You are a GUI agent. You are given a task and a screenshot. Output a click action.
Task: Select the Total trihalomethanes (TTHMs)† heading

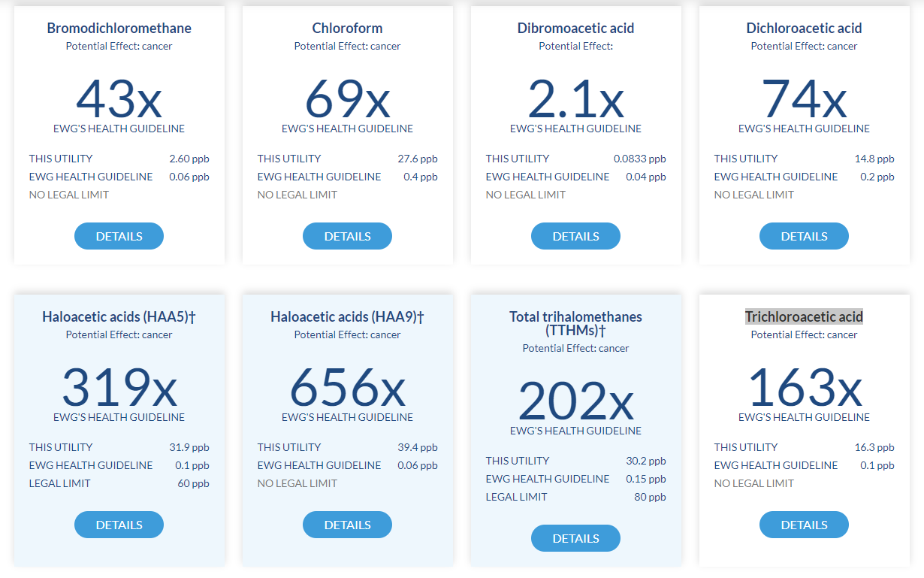coord(575,324)
